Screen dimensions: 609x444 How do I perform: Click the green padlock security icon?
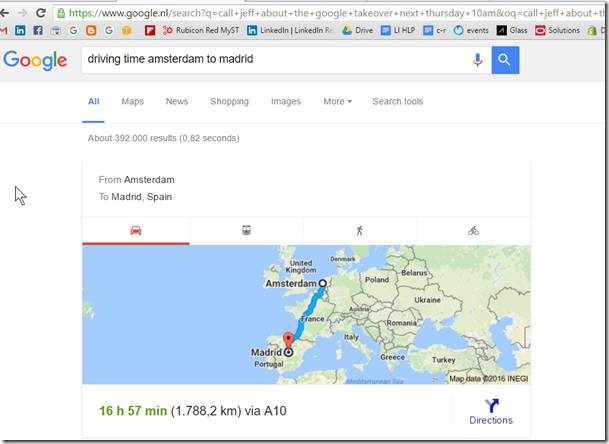point(61,13)
